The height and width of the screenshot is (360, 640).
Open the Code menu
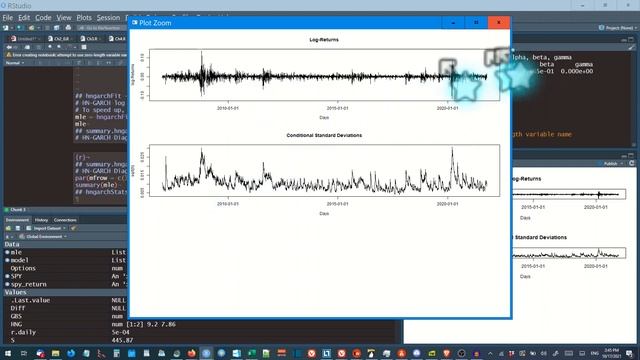(x=43, y=18)
